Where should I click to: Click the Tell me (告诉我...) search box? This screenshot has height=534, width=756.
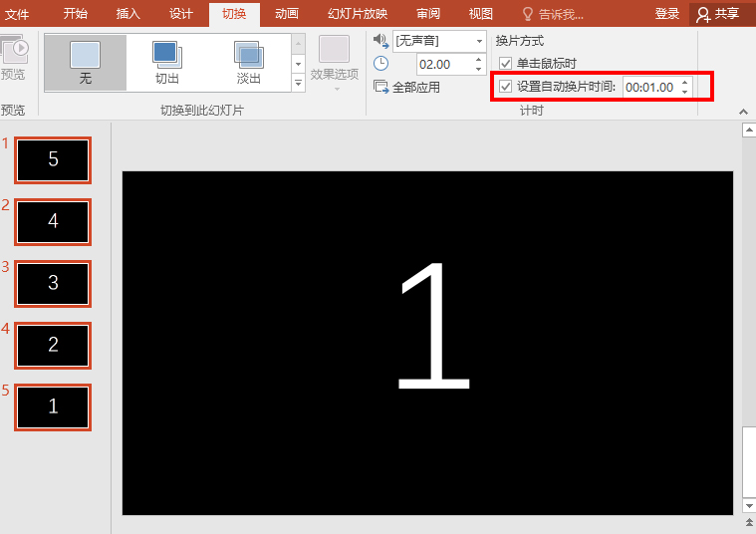pyautogui.click(x=561, y=15)
